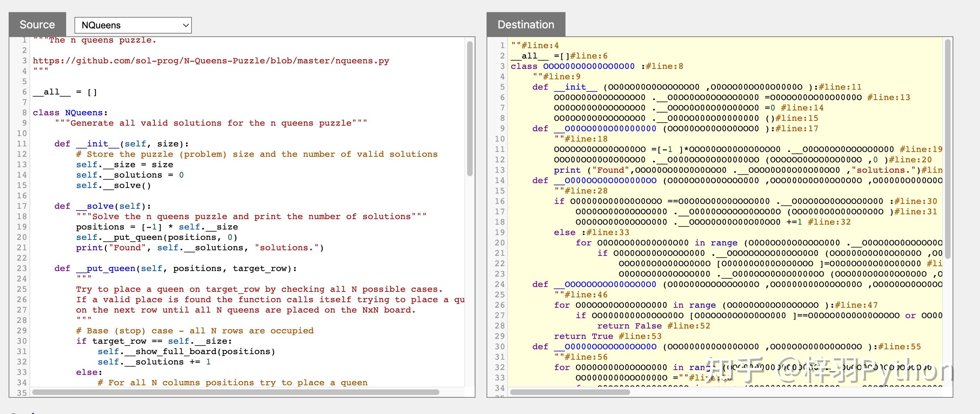Click the 'def __init__(self, size):' line in Source
The height and width of the screenshot is (414, 980).
[122, 144]
